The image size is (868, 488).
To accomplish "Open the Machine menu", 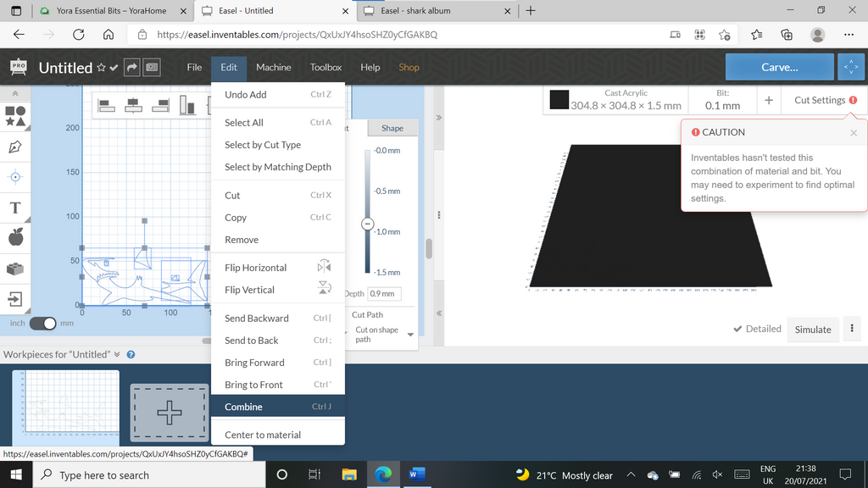I will 274,67.
